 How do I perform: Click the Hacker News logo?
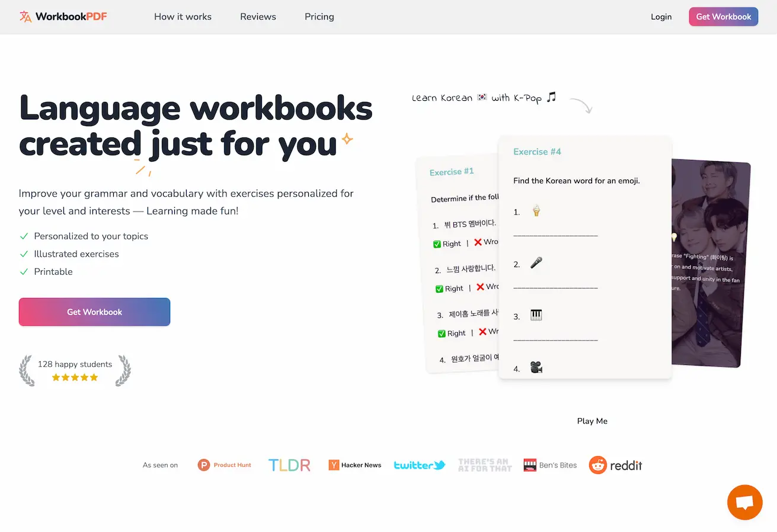point(355,465)
